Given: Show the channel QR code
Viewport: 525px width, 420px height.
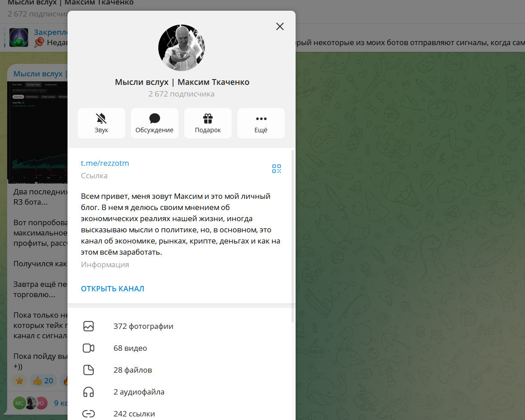Looking at the screenshot, I should click(276, 168).
